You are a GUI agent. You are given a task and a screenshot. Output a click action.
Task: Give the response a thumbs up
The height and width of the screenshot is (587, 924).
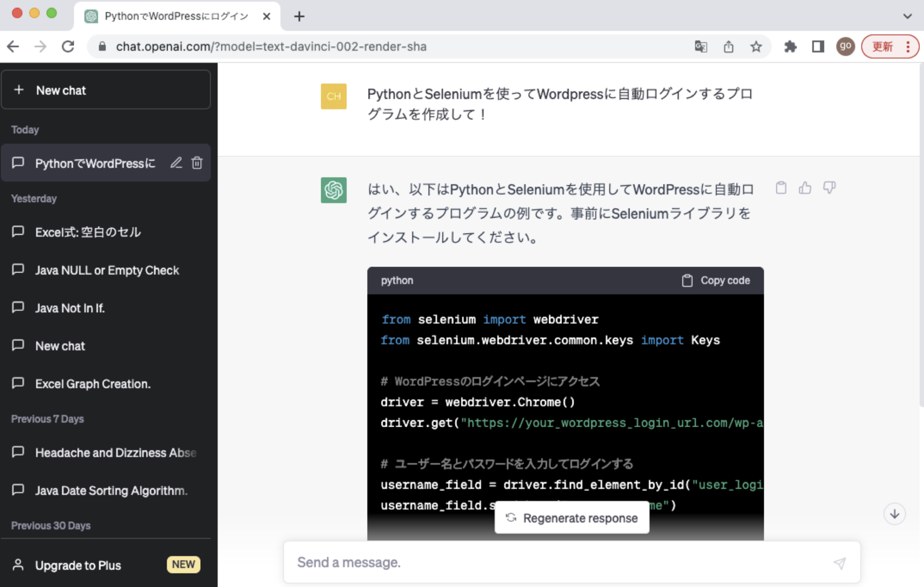[806, 188]
